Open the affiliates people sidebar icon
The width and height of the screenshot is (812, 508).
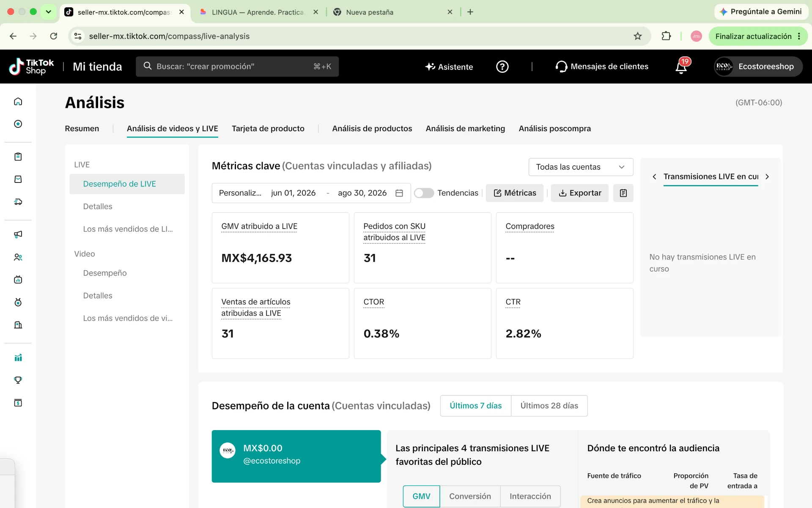(18, 257)
